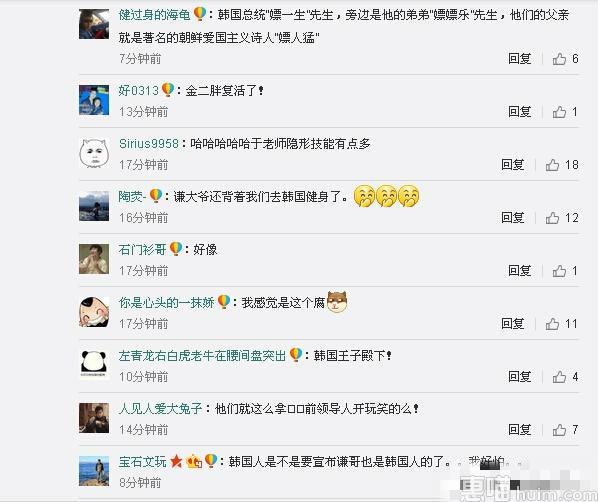598x502 pixels.
Task: Thumbs-up the 你是心头的一抹娇 comment
Action: (x=562, y=324)
